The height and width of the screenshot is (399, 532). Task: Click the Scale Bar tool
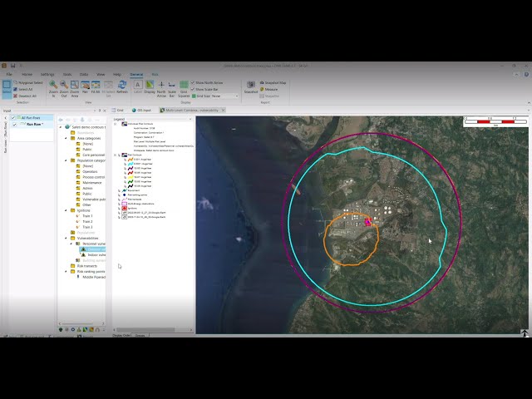[172, 89]
